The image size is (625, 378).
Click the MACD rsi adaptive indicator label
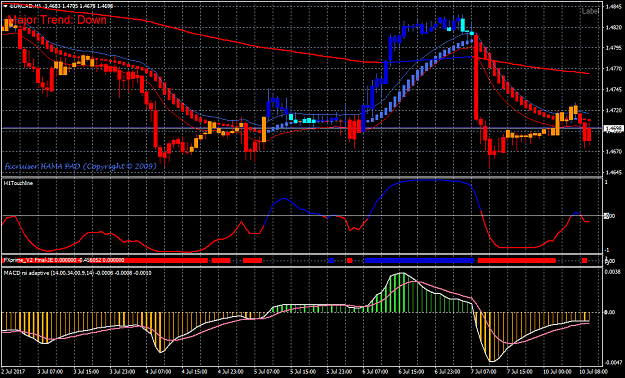(77, 273)
